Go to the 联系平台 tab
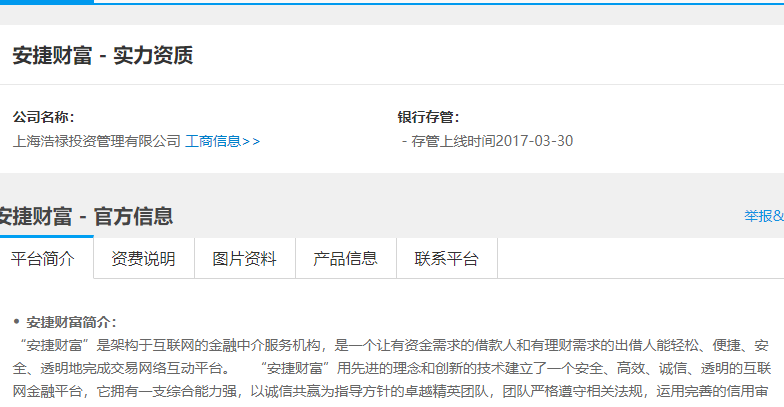The width and height of the screenshot is (784, 407). (447, 258)
